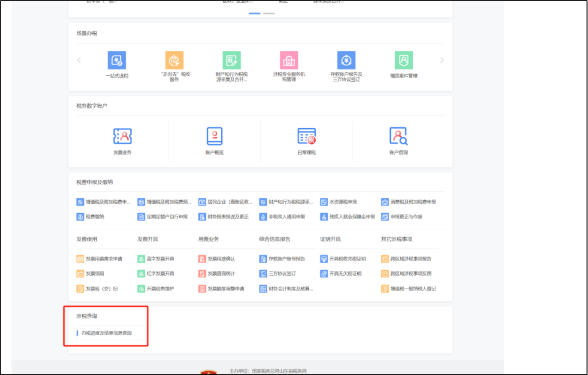Open 红字发票开具
The image size is (588, 375).
point(156,274)
